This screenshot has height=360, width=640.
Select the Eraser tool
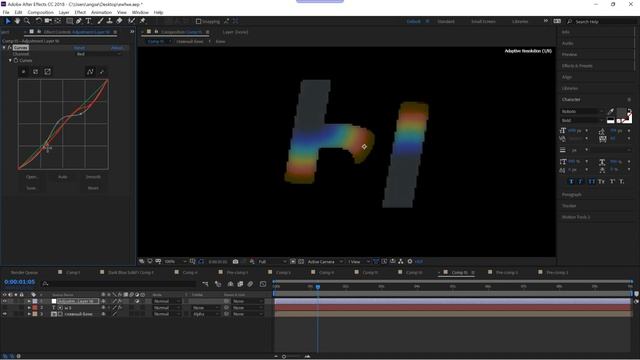click(x=119, y=21)
